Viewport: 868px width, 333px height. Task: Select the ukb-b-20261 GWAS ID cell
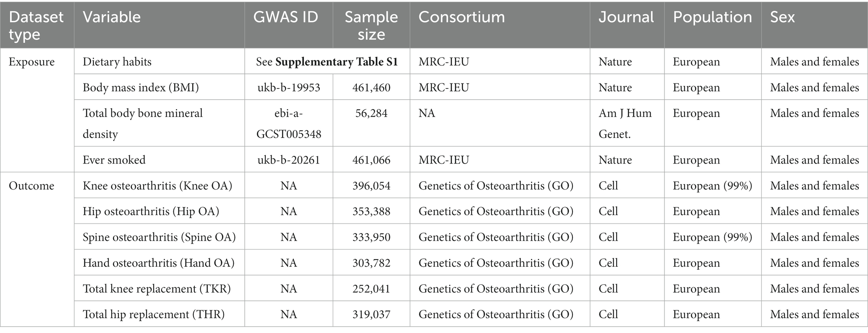[289, 160]
